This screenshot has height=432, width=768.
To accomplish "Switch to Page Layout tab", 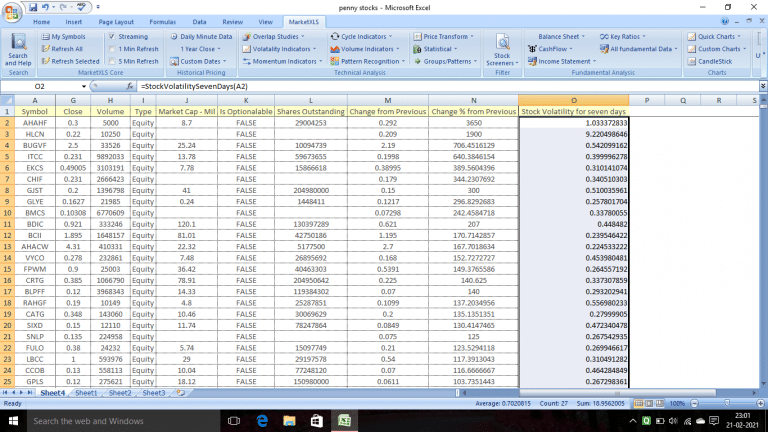I will (x=116, y=22).
